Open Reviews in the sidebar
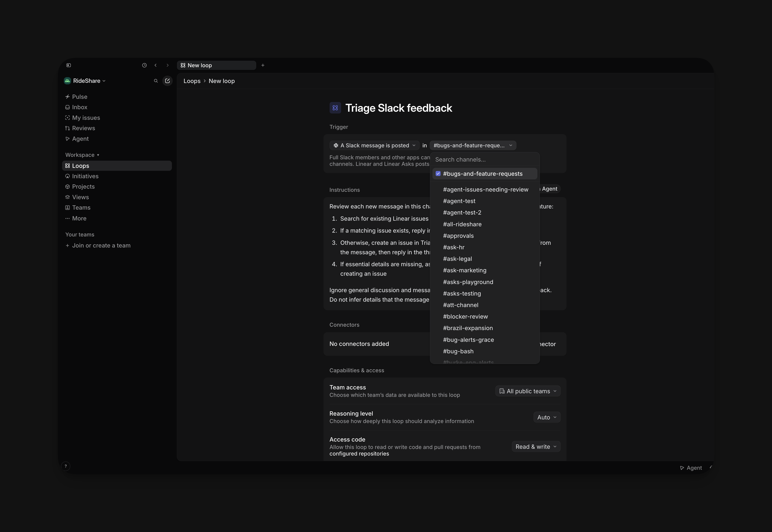 pos(117,128)
